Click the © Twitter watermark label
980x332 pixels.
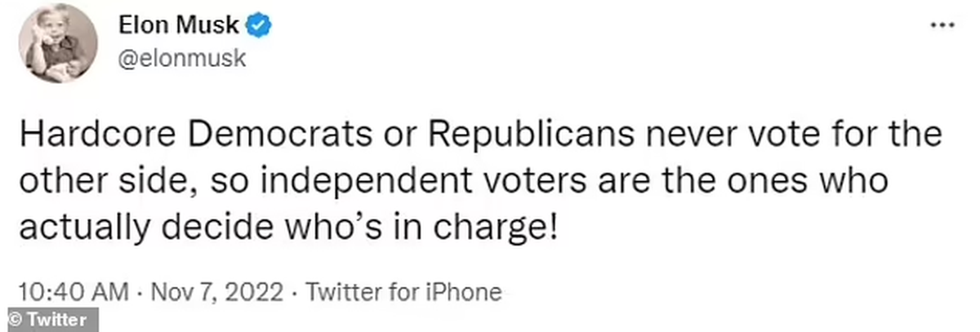click(x=49, y=320)
